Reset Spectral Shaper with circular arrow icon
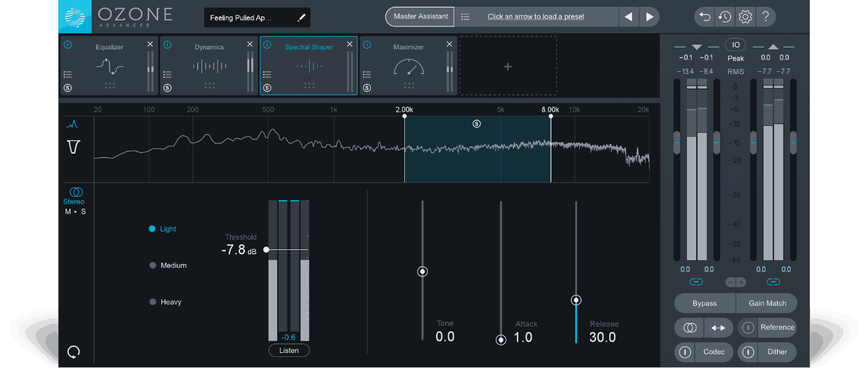Viewport: 868px width, 374px height. coord(74,352)
